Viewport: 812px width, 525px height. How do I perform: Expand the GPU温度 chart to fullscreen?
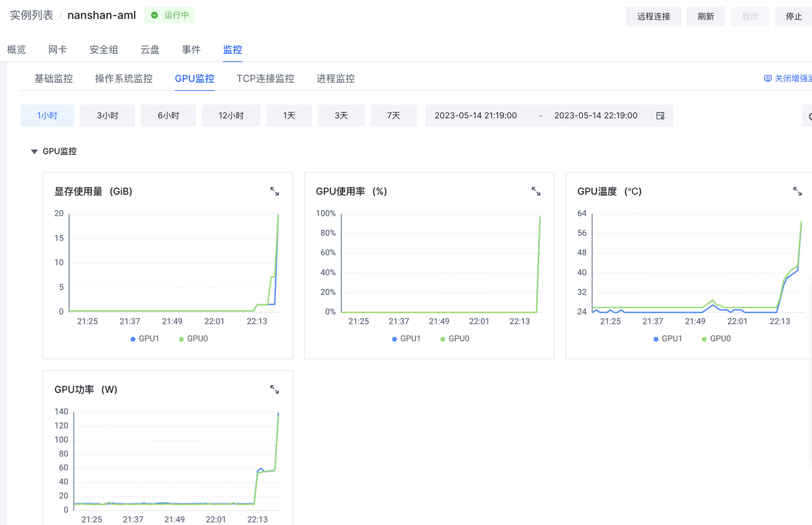797,191
